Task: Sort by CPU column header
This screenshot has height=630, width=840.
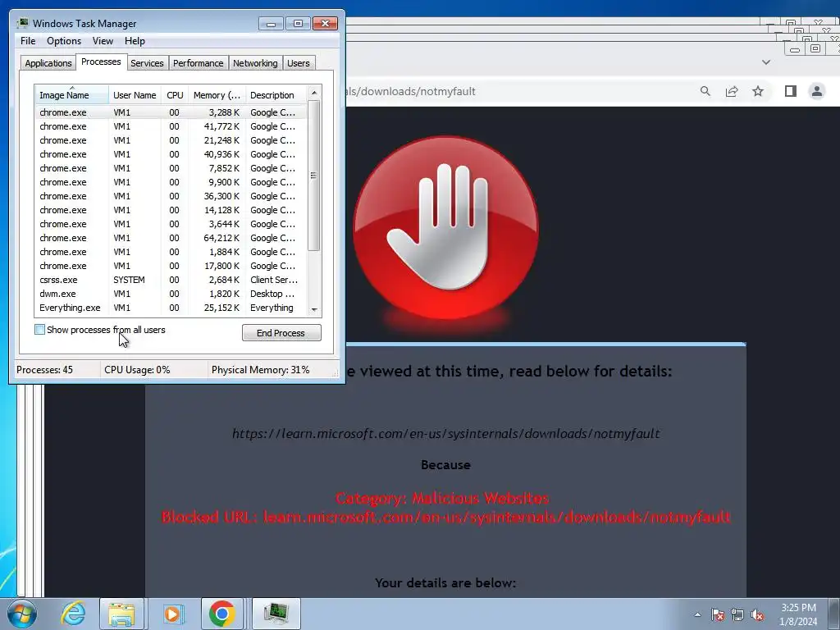Action: click(x=175, y=95)
